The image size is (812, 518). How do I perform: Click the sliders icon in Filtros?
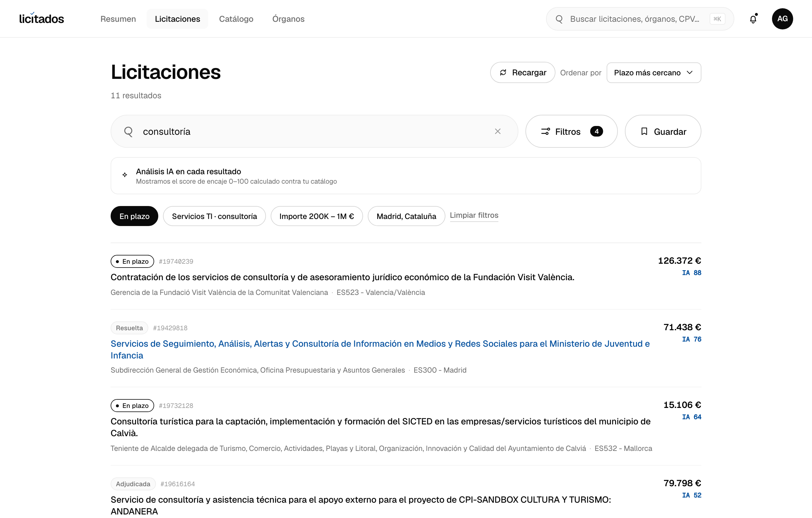(x=546, y=132)
